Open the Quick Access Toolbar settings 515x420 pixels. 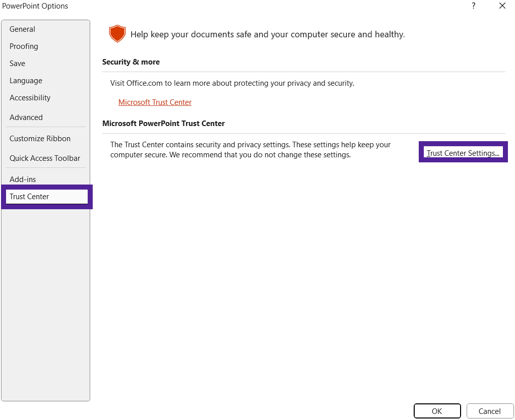45,158
